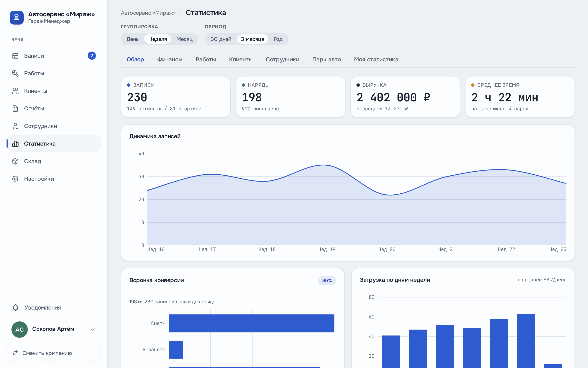Click the Автосервис «Мираж» garage logo icon
This screenshot has height=368, width=588.
coord(17,17)
